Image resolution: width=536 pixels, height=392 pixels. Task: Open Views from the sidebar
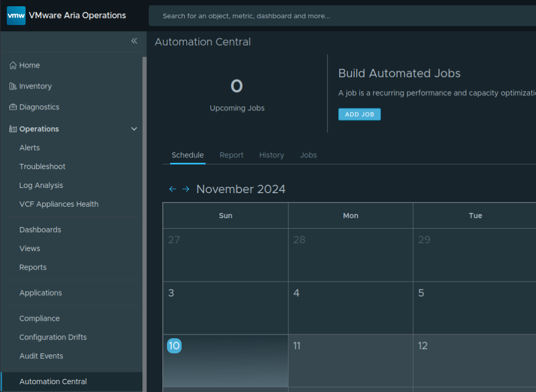click(30, 249)
